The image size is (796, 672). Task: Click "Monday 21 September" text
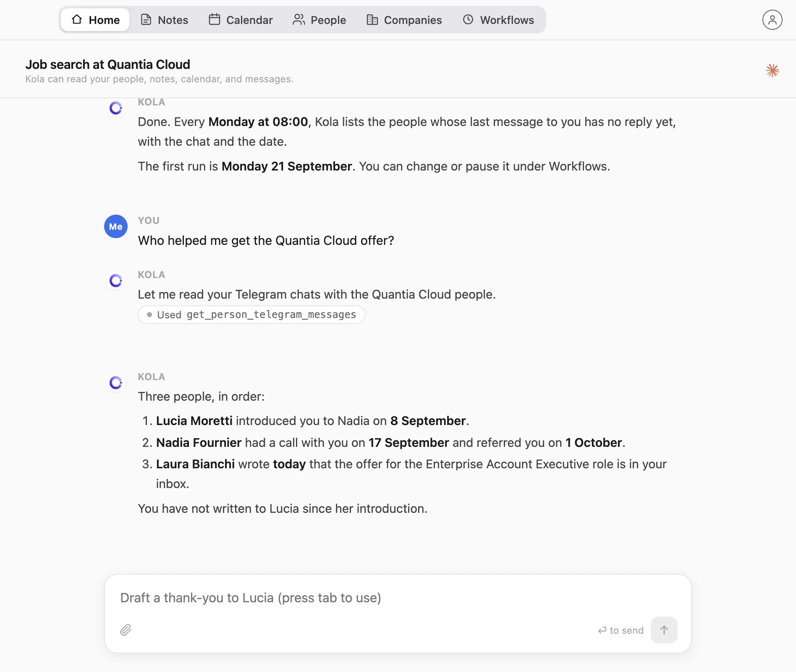[287, 166]
